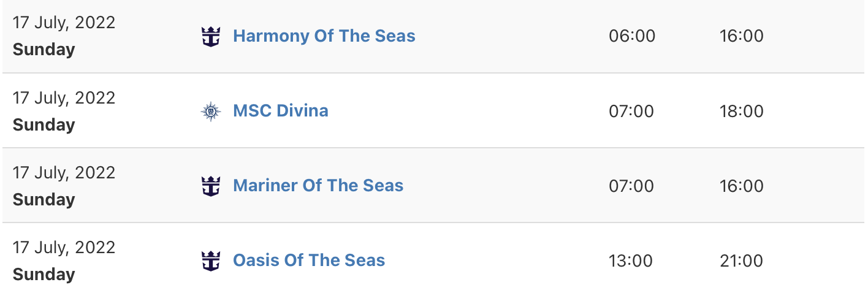868x293 pixels.
Task: Click the Sunday label in Oasis row
Action: [x=44, y=275]
